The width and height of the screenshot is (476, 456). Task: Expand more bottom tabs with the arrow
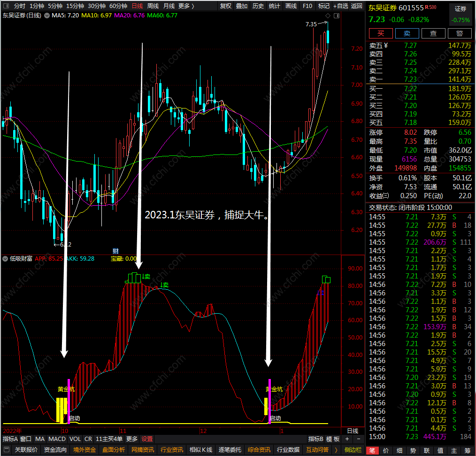[x=336, y=449]
